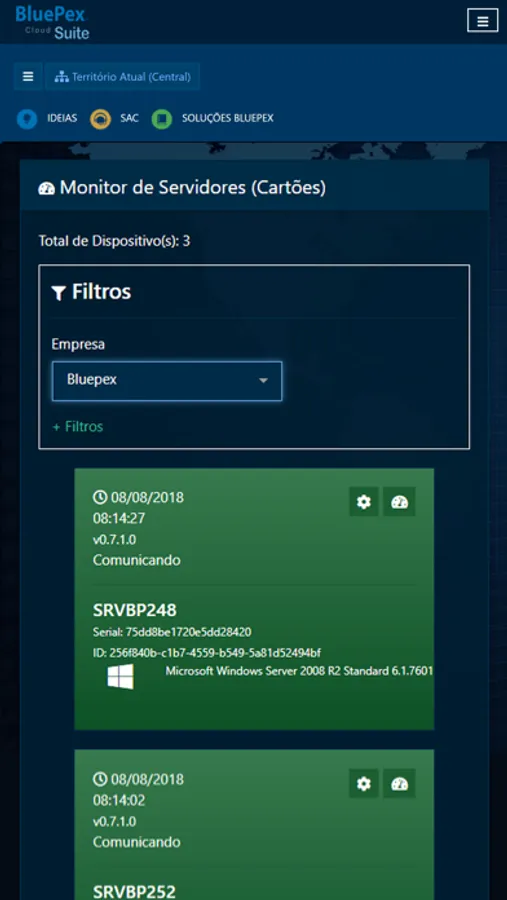
Task: Select the IDEIAS menu label
Action: (62, 119)
